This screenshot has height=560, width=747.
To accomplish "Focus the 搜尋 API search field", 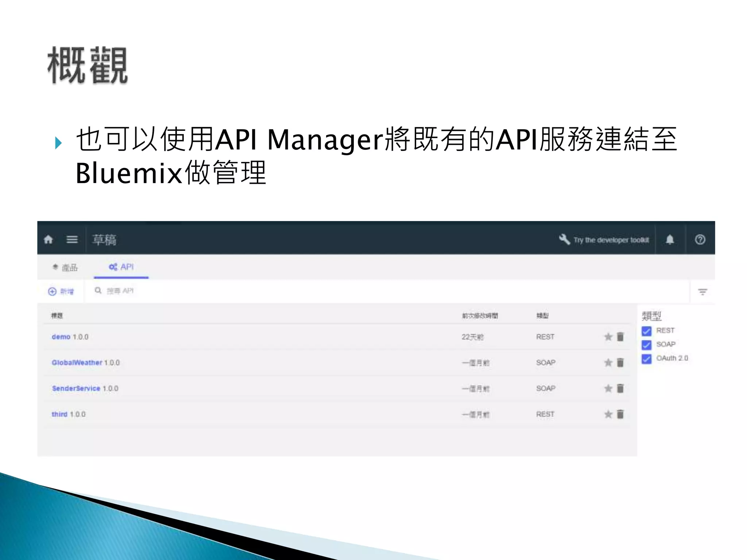I will tap(387, 291).
